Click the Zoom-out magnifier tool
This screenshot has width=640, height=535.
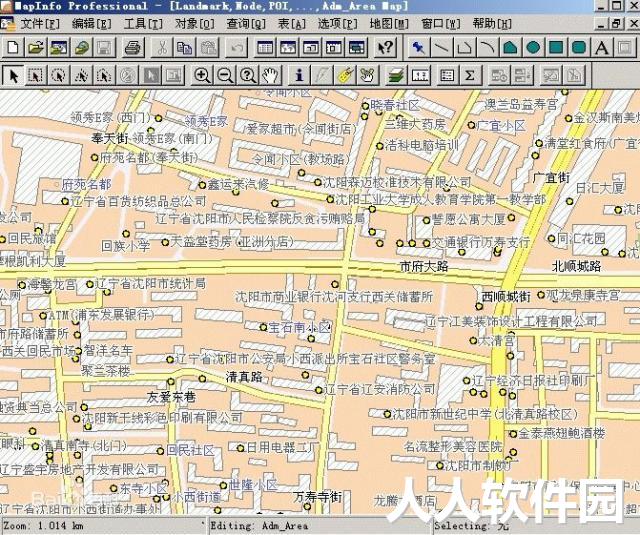click(x=225, y=75)
